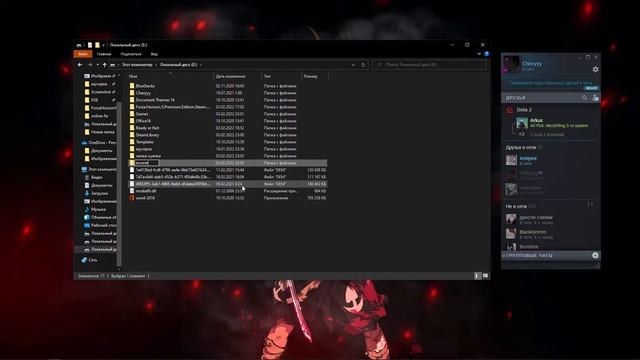Click the Steam friends search magnifier icon

(x=584, y=98)
